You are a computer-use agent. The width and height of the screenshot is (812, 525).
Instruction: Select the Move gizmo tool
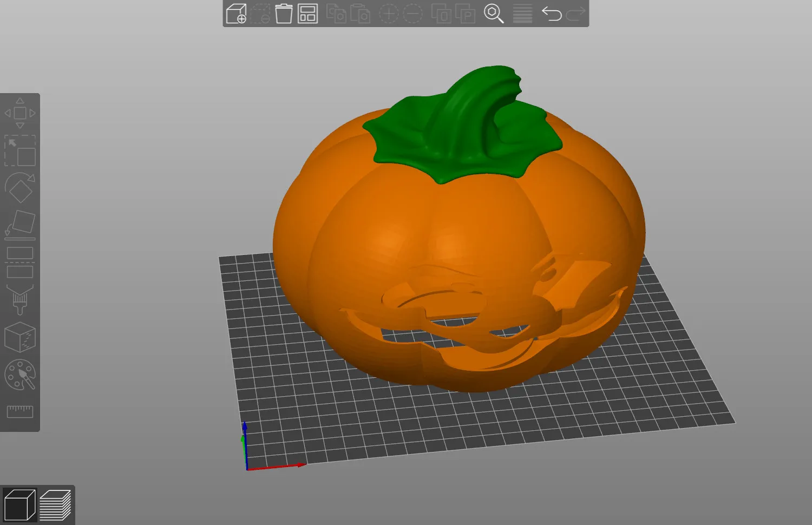(20, 113)
